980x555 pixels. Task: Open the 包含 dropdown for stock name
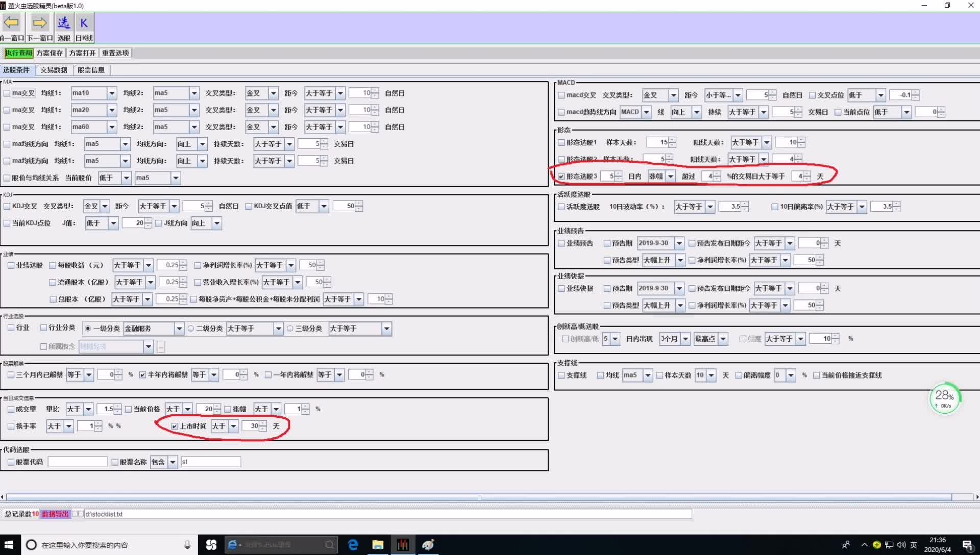point(173,462)
